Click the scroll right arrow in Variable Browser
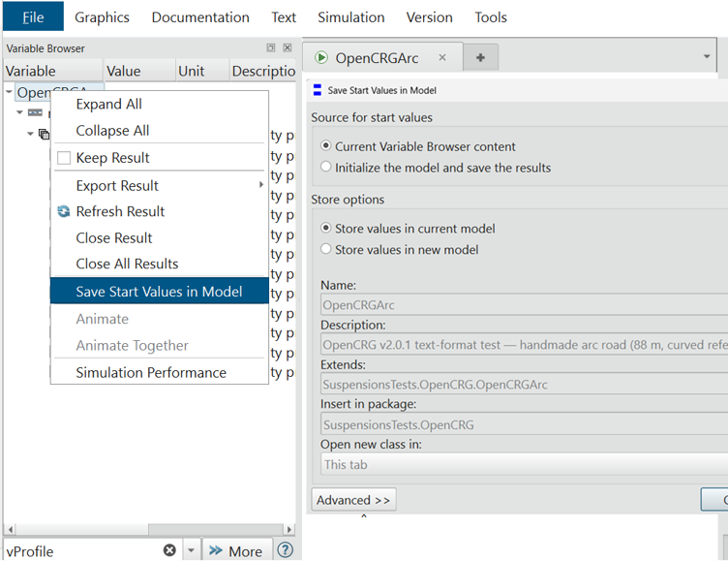The image size is (728, 561). 288,529
